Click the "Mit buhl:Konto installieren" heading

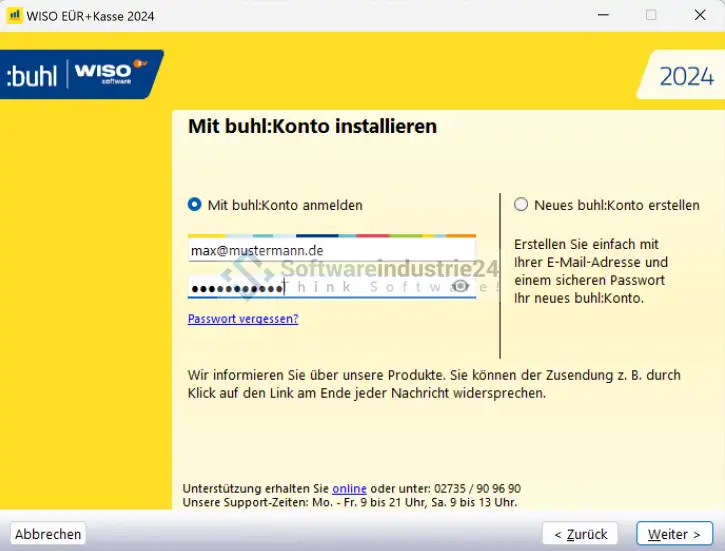pos(312,127)
